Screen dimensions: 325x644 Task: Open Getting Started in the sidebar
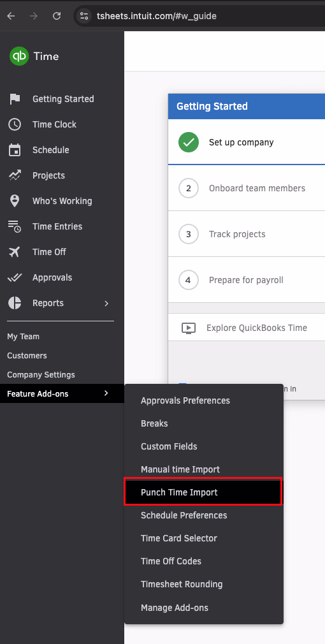[x=62, y=99]
